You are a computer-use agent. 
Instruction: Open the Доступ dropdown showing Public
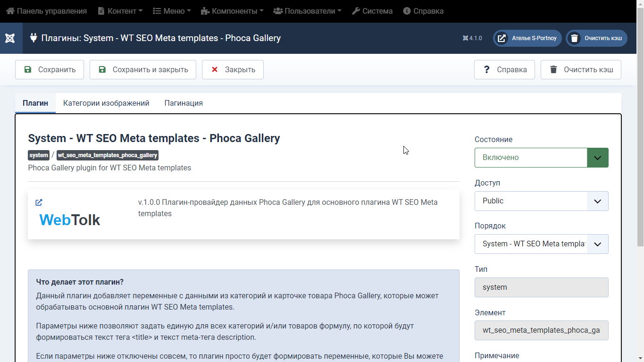(x=541, y=201)
